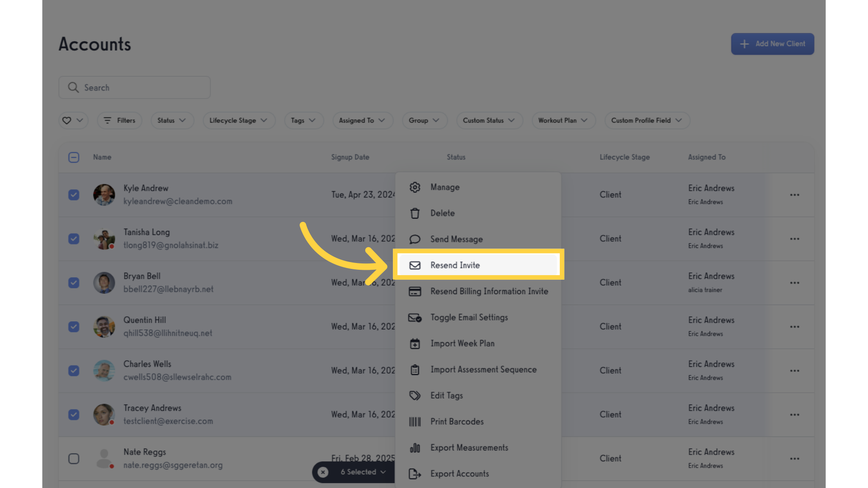868x488 pixels.
Task: Open the Filters button
Action: [x=120, y=121]
